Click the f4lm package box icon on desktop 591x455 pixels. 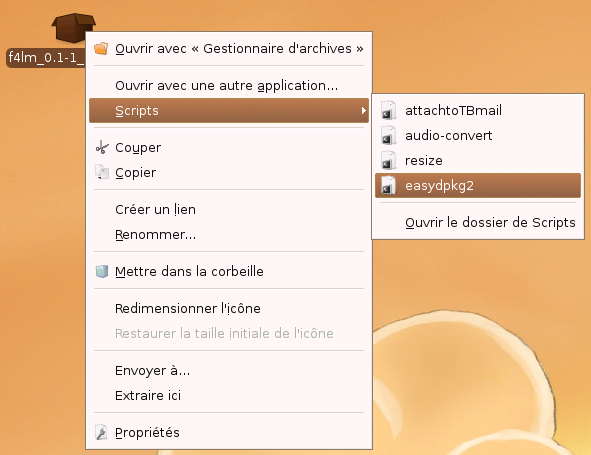[x=72, y=27]
